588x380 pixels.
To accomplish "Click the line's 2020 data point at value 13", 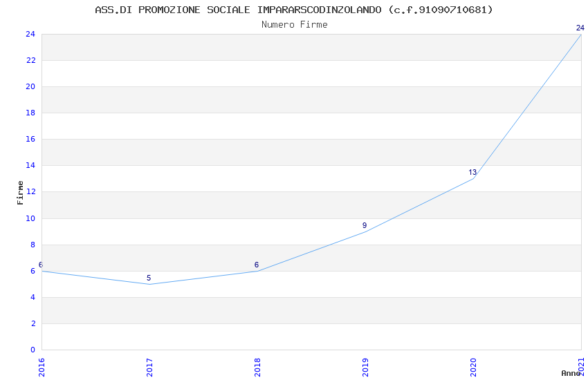I will point(473,178).
